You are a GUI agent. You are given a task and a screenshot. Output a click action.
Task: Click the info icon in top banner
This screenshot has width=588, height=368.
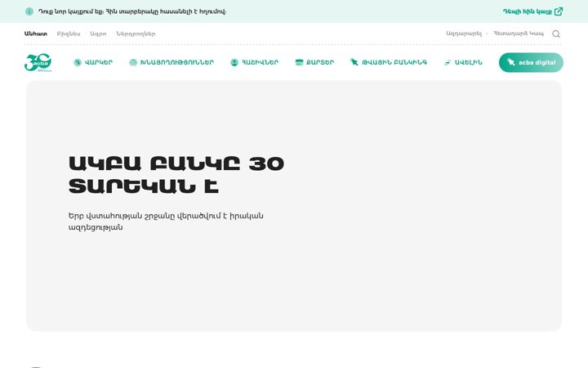click(x=29, y=11)
